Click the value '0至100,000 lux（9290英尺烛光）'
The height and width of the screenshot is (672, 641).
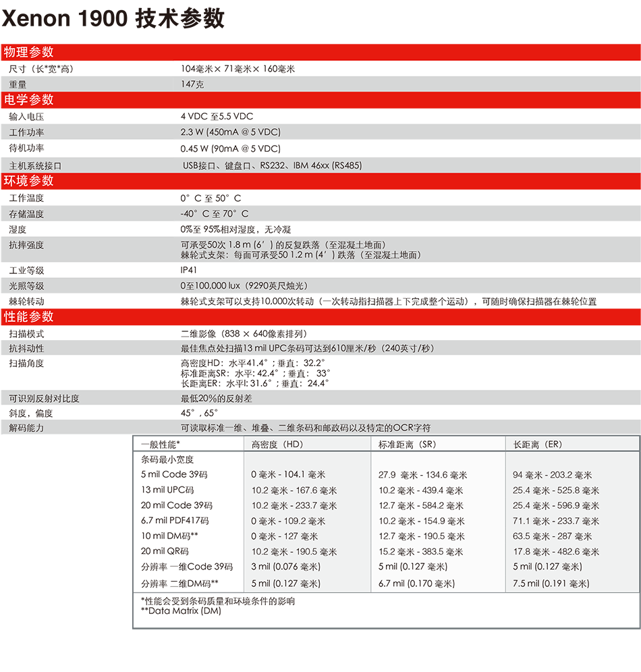coord(244,286)
